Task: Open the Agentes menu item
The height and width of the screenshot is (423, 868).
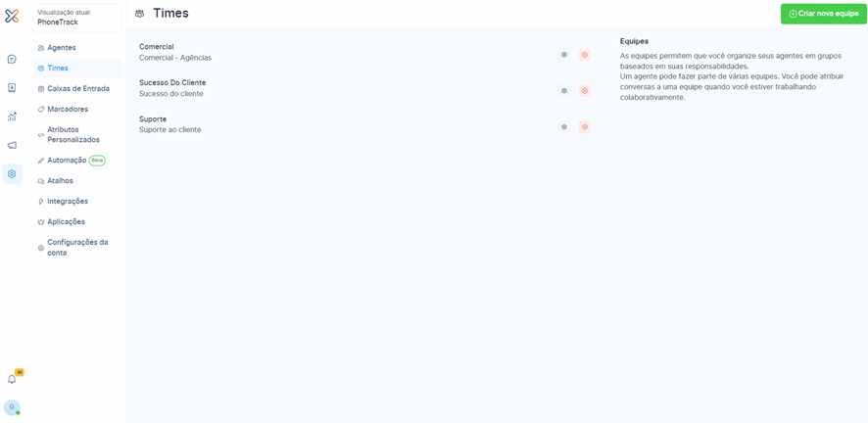Action: click(x=77, y=48)
